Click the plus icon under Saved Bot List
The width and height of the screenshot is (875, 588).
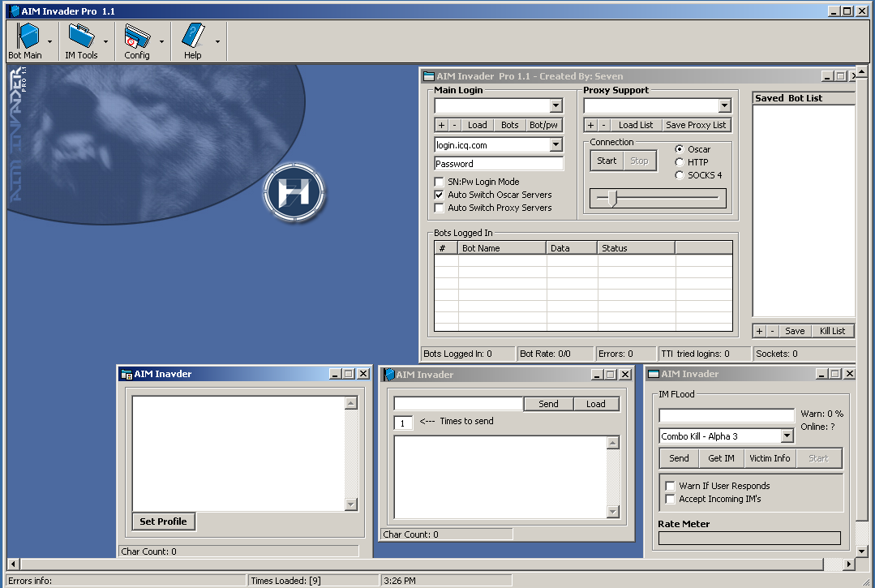pyautogui.click(x=759, y=331)
